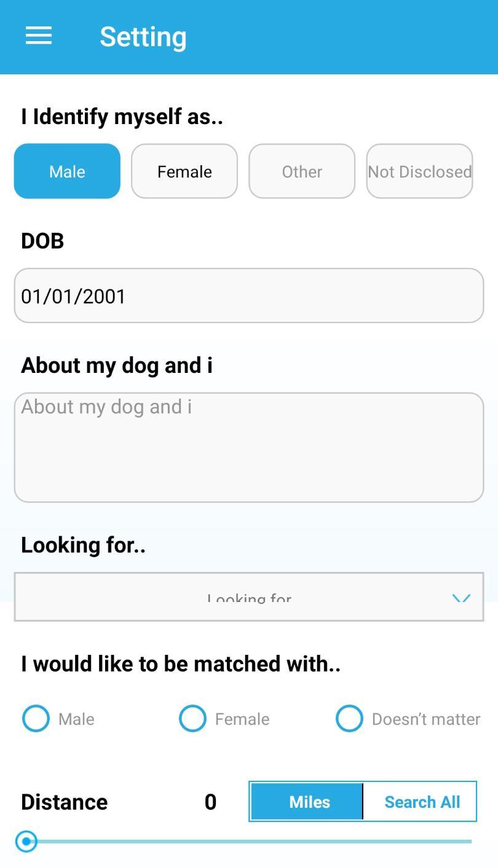
Task: Select Male as your identity
Action: pyautogui.click(x=67, y=171)
